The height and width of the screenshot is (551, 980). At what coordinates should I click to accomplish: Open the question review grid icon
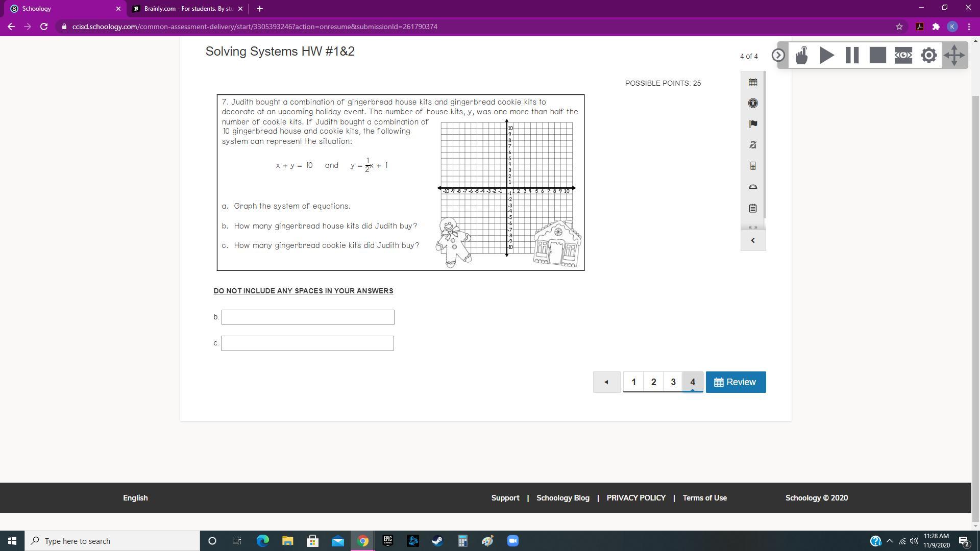pos(753,83)
